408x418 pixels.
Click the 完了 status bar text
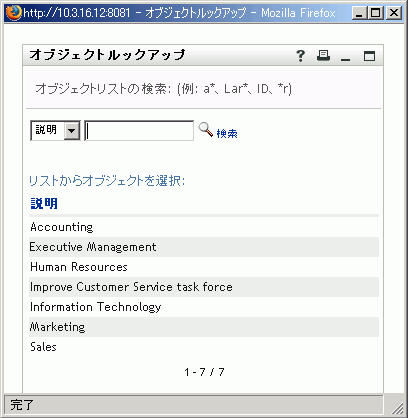[22, 405]
